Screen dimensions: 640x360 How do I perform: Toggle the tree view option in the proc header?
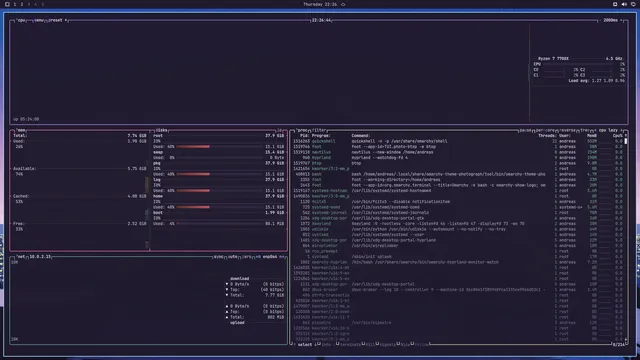point(585,130)
